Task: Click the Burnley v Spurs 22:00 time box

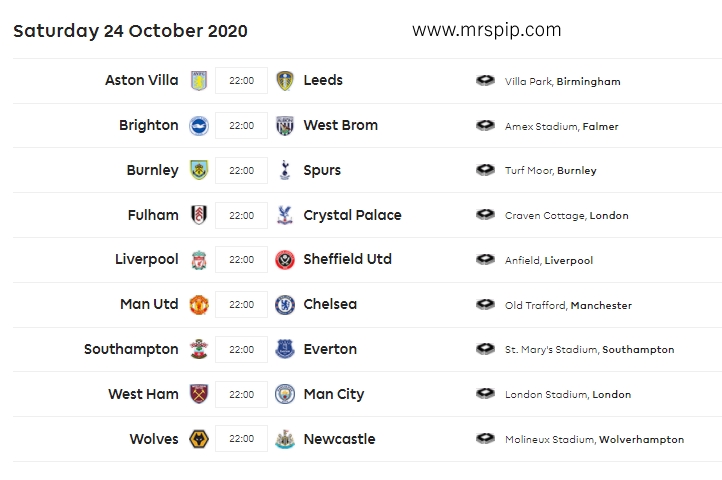Action: [x=241, y=170]
